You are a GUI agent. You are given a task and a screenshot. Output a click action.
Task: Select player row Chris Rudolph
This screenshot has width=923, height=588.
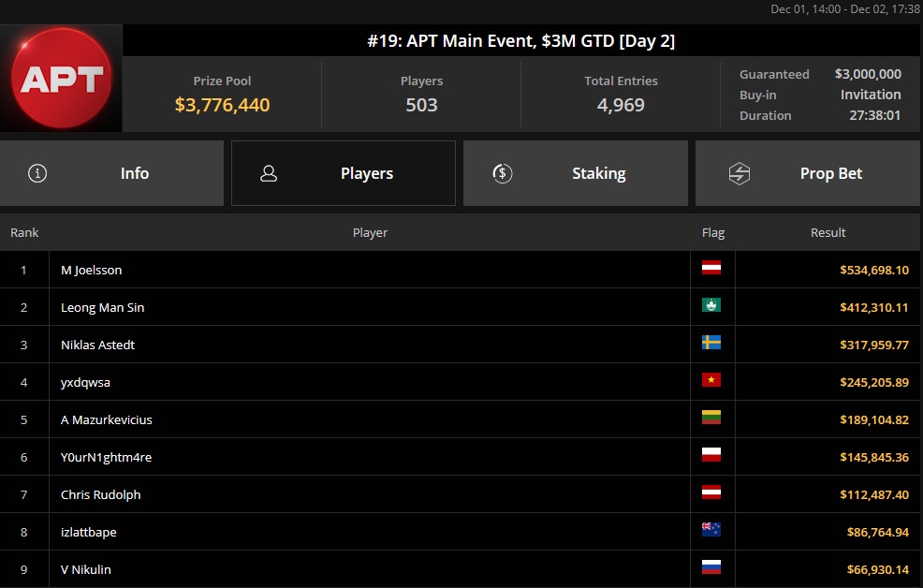[461, 494]
